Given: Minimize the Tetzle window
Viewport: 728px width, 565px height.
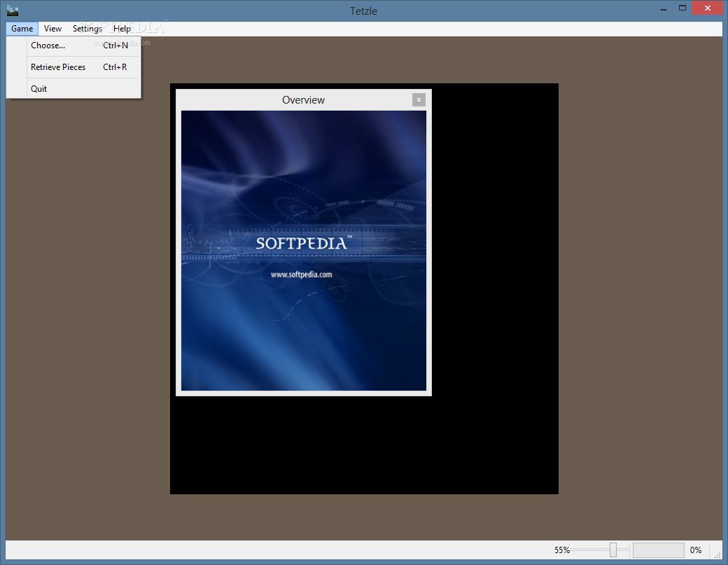Looking at the screenshot, I should click(x=664, y=9).
